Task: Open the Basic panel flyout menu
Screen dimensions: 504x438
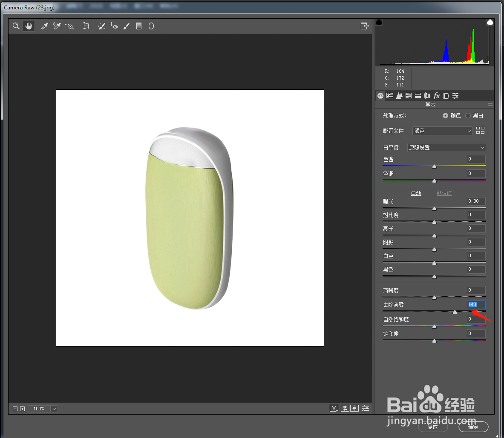Action: 490,105
